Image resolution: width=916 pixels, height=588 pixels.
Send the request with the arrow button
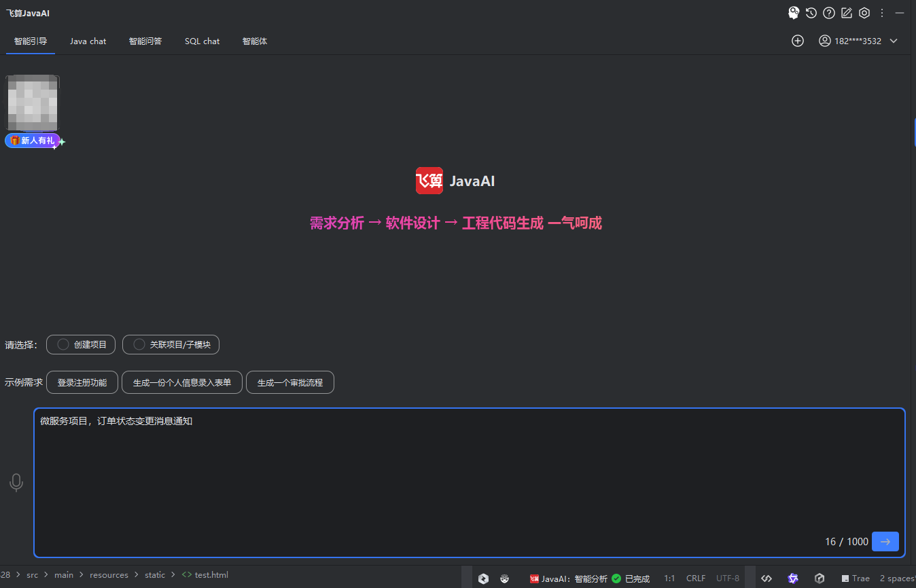coord(885,541)
